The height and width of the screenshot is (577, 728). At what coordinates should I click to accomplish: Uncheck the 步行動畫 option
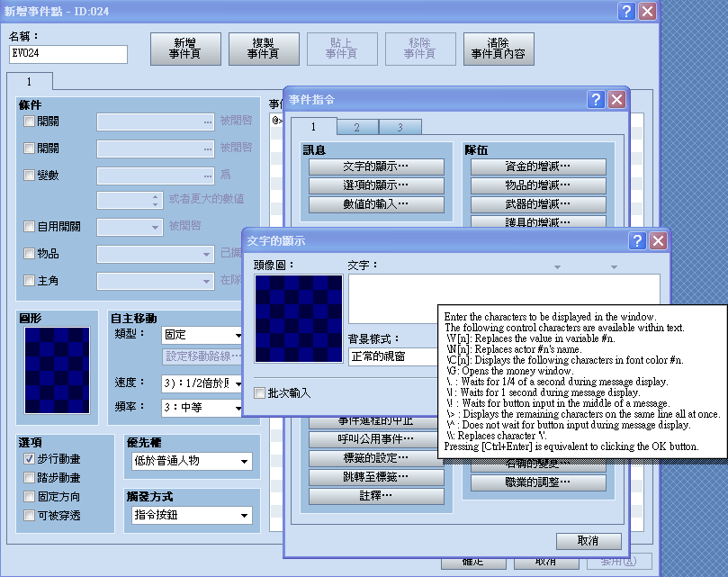click(29, 458)
